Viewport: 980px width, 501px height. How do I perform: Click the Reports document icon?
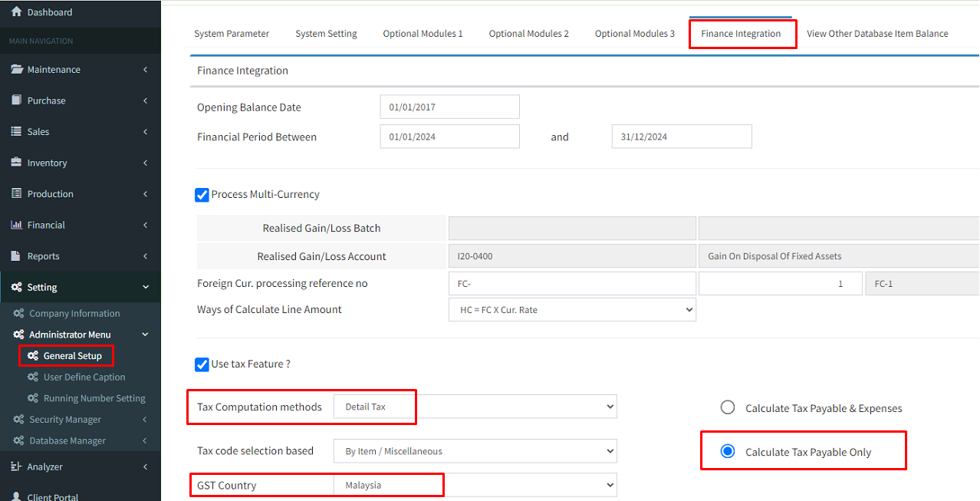point(16,256)
